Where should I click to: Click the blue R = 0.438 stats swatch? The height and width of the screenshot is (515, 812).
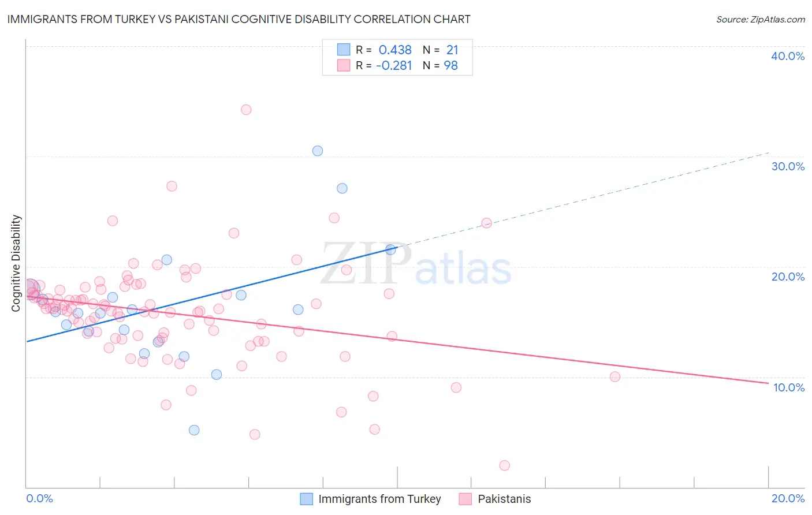click(344, 50)
